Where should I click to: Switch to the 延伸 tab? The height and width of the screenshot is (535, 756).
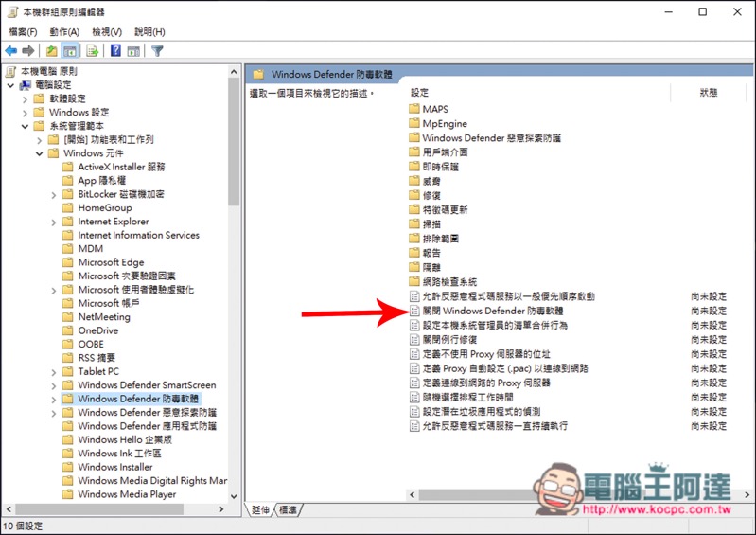point(260,509)
